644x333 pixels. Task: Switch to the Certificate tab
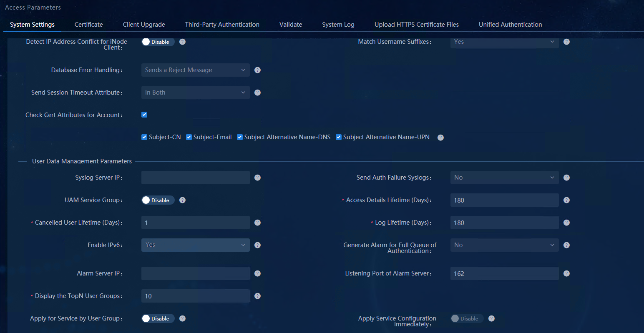coord(88,25)
